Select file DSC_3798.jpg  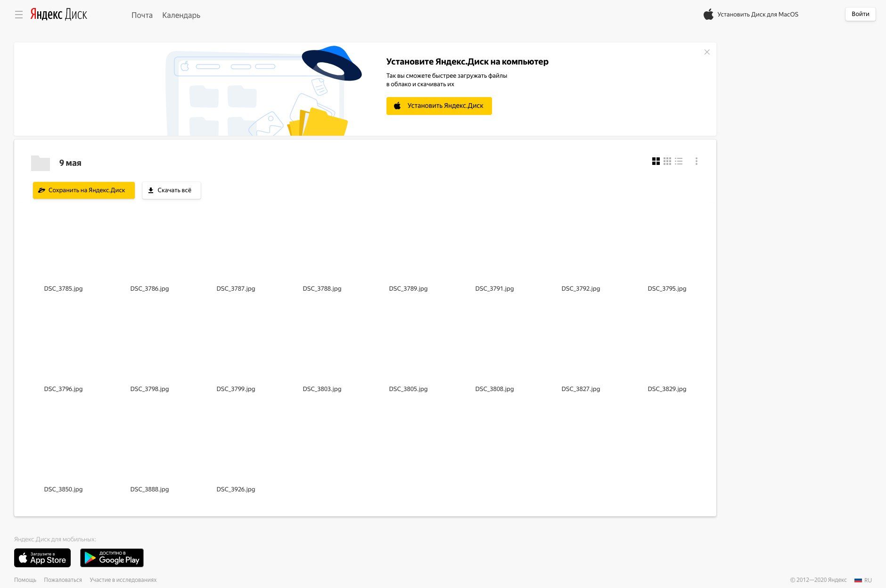pos(149,389)
